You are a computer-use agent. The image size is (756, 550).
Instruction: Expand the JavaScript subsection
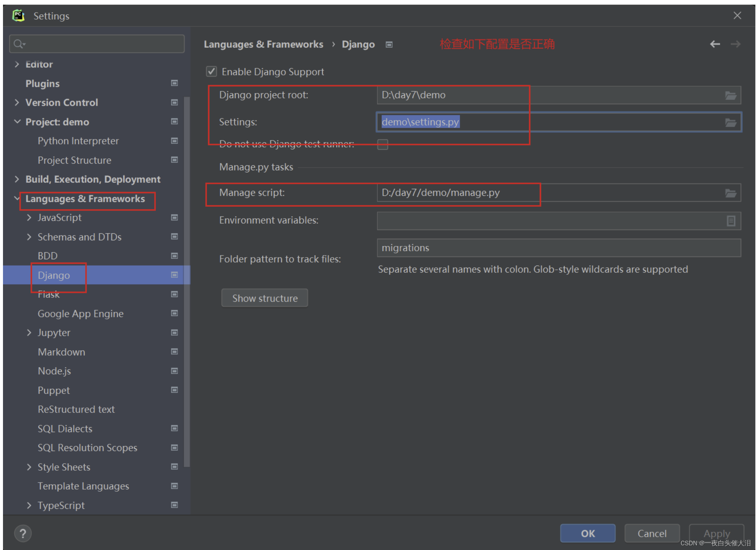click(29, 218)
